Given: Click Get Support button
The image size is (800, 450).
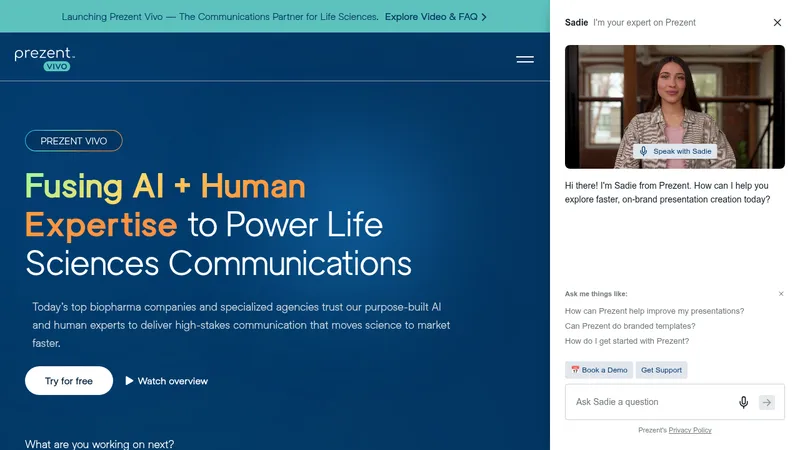Looking at the screenshot, I should tap(661, 370).
